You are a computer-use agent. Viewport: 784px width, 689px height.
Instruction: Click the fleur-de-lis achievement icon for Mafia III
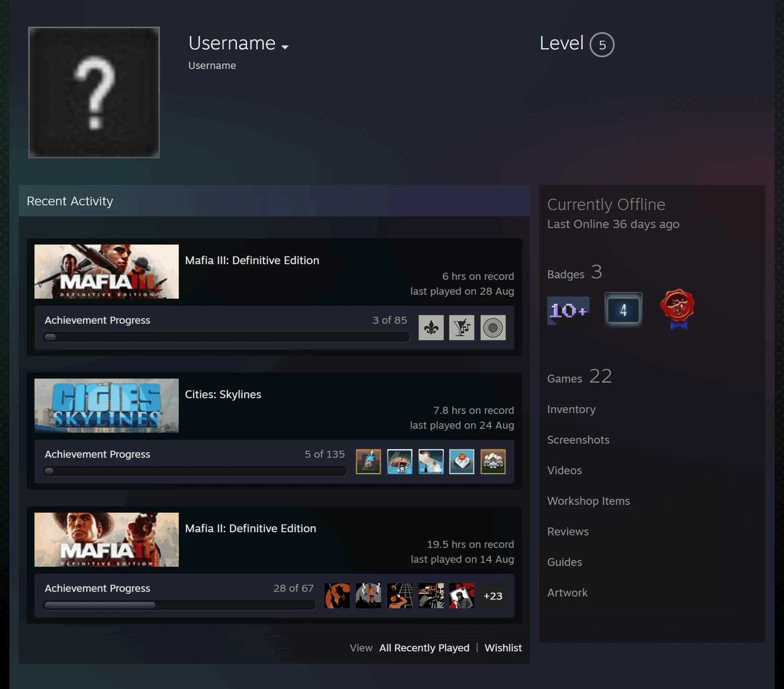coord(431,327)
